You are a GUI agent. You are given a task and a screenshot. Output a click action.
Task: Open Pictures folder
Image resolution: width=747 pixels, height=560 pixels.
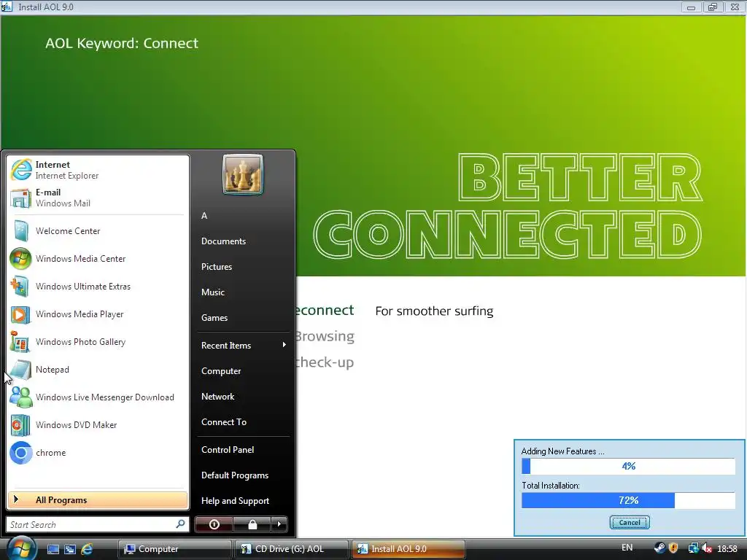tap(243, 267)
